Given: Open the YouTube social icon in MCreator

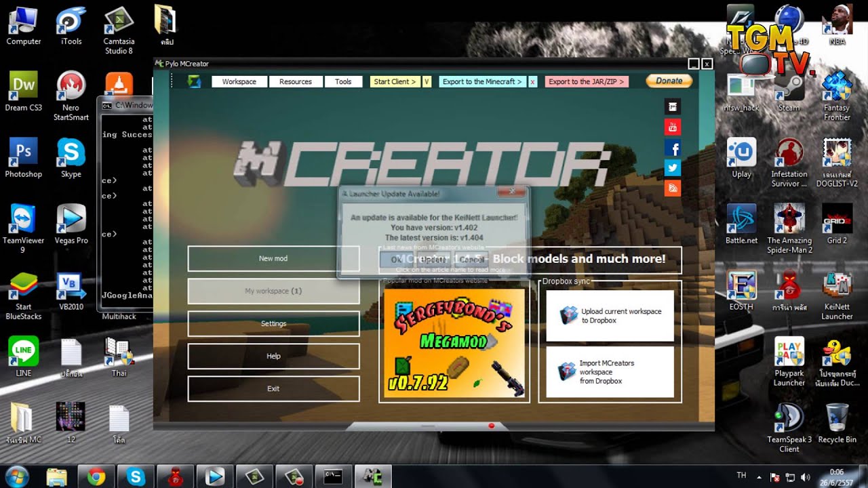Looking at the screenshot, I should pos(673,127).
